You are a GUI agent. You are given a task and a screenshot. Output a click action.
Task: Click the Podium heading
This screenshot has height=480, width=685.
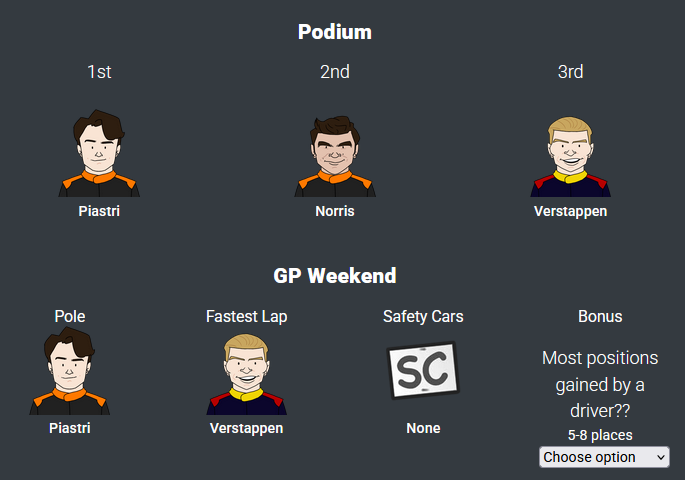point(335,32)
